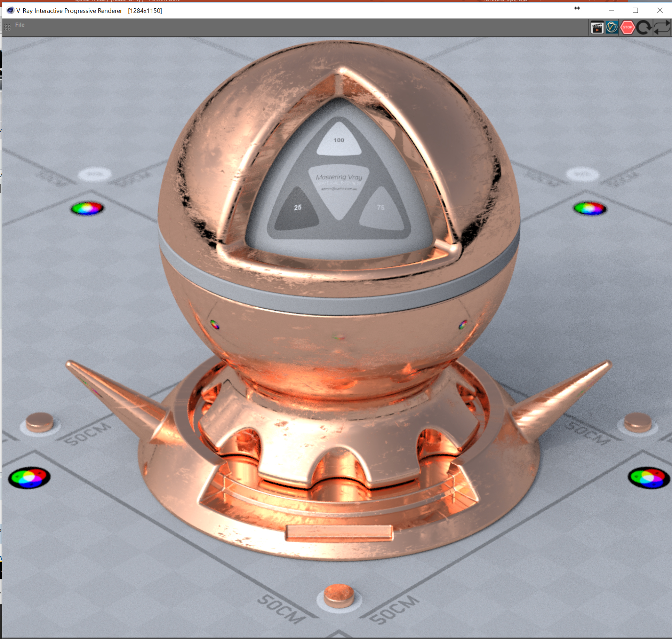Click the dark 25 triangle in render
The height and width of the screenshot is (639, 672).
tap(297, 210)
